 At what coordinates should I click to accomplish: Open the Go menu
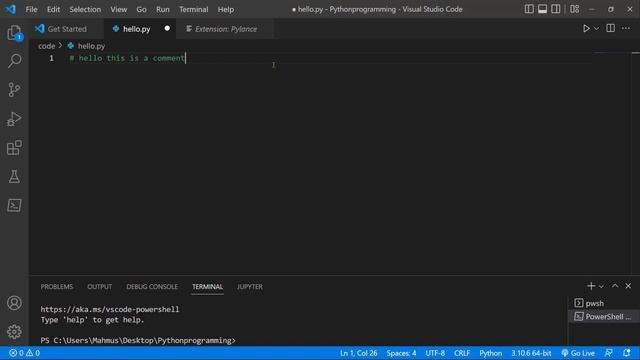point(142,9)
